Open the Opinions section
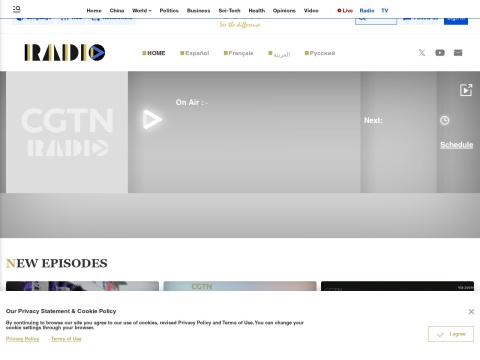480x360 pixels. pyautogui.click(x=284, y=11)
